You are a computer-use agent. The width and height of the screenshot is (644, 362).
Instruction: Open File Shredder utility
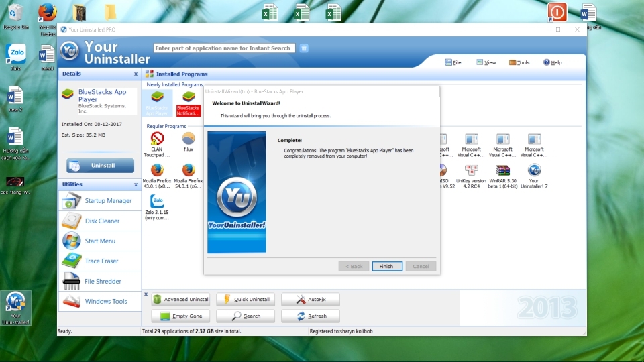point(100,281)
